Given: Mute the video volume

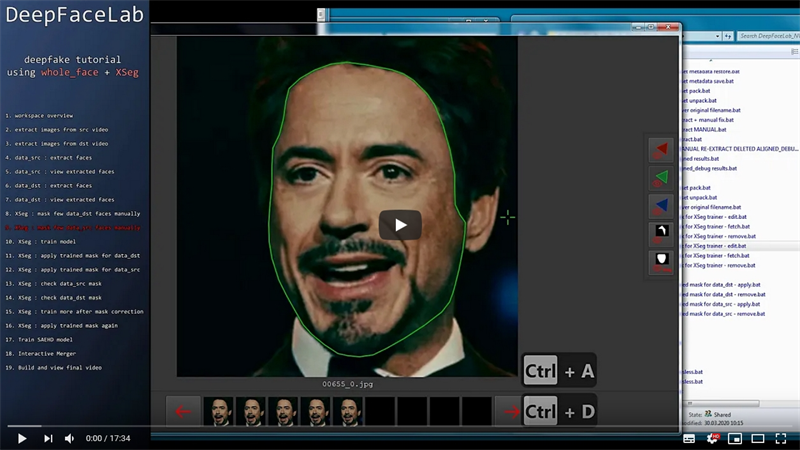Looking at the screenshot, I should (69, 438).
